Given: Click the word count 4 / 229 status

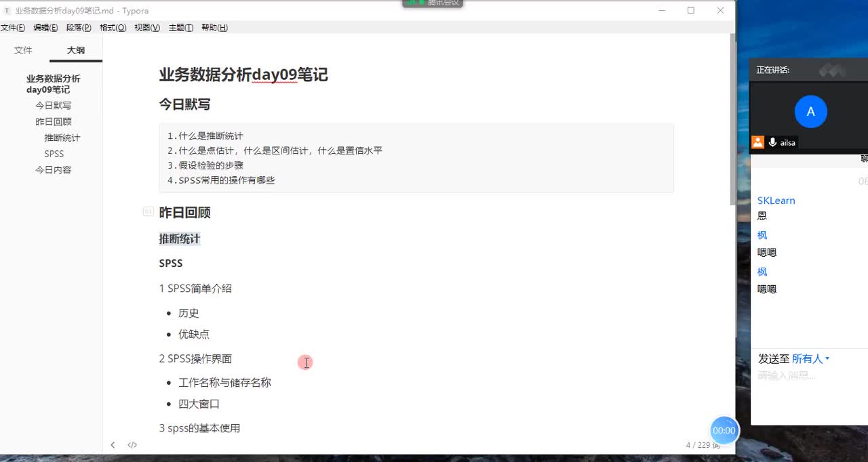Looking at the screenshot, I should click(703, 445).
